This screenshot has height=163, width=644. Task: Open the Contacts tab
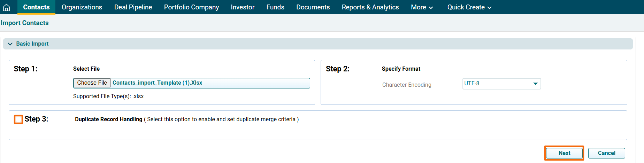point(36,7)
